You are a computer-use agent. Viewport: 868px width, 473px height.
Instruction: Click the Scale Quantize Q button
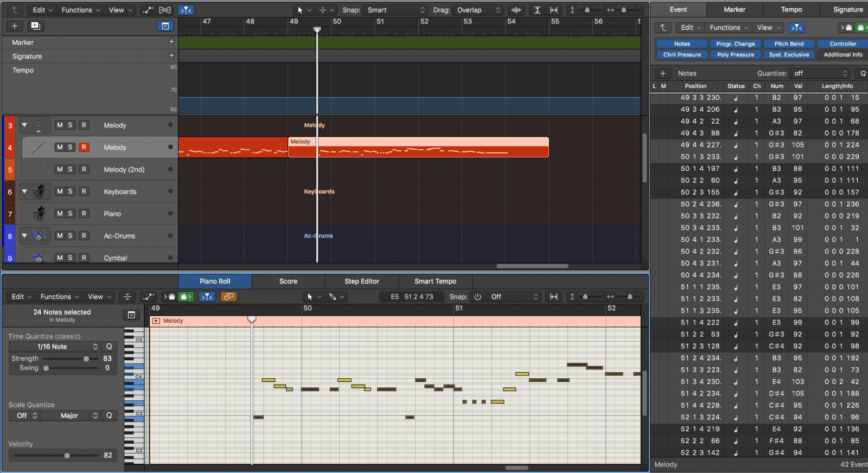(109, 416)
